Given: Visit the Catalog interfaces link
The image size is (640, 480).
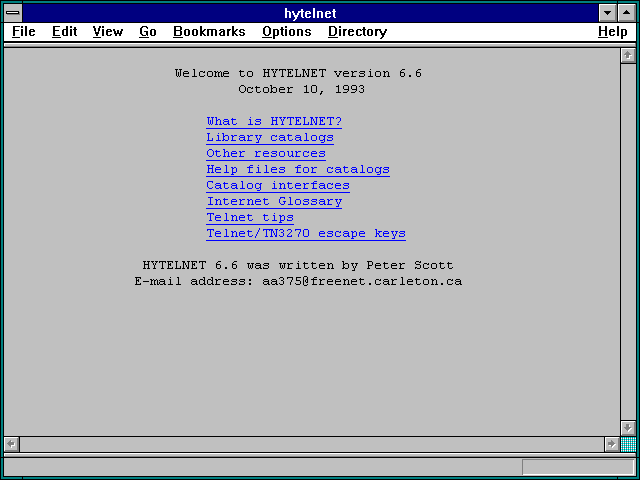Looking at the screenshot, I should (x=278, y=185).
